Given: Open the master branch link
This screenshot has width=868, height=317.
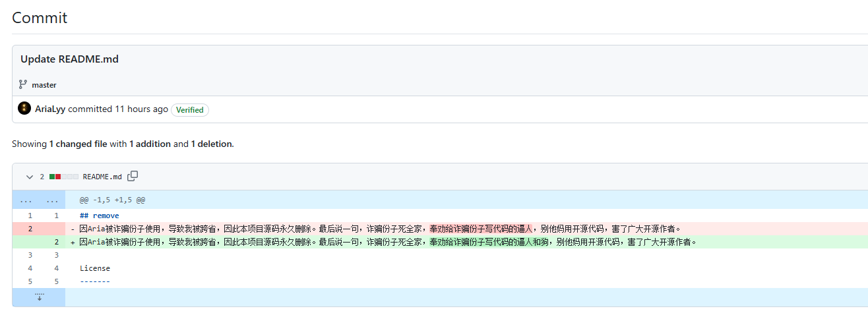Looking at the screenshot, I should (44, 85).
